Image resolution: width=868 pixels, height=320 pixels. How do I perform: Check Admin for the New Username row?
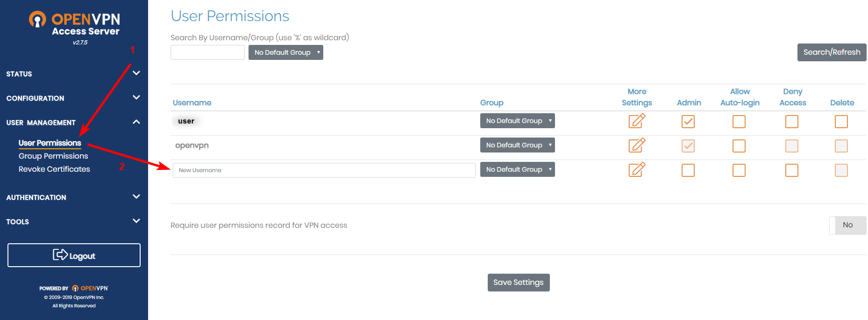point(688,170)
